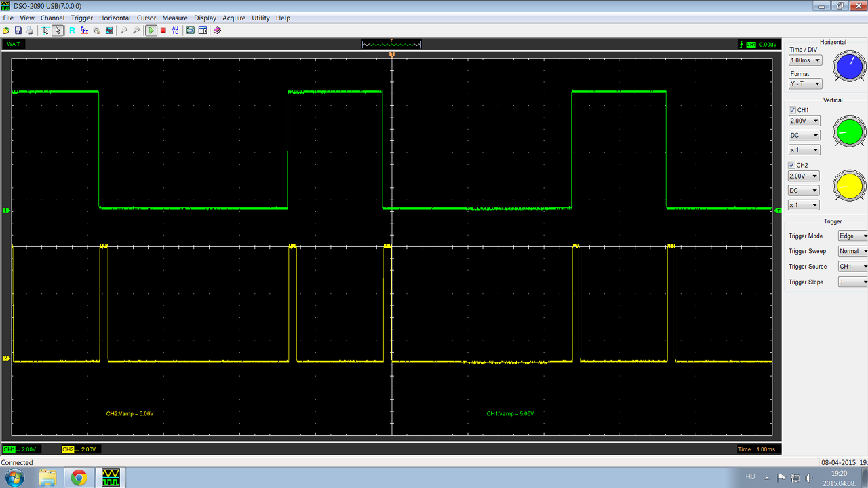Click the orange trigger position marker at top
The width and height of the screenshot is (868, 488).
tap(392, 54)
